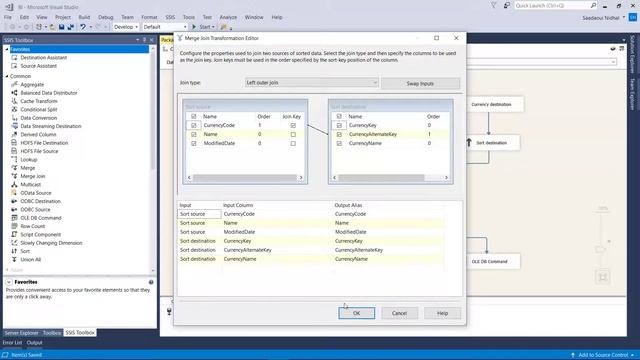Image resolution: width=640 pixels, height=360 pixels.
Task: Pick the Aggregate transformation icon
Action: pos(14,84)
